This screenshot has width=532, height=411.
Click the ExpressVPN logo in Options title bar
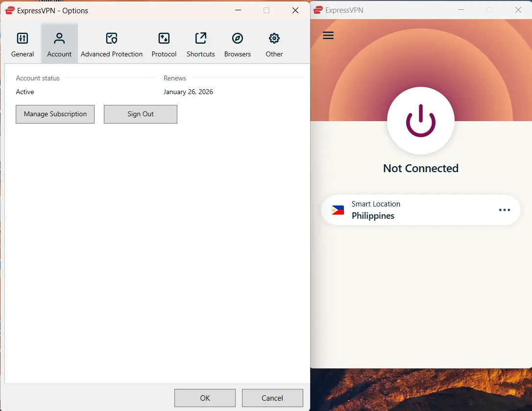10,10
